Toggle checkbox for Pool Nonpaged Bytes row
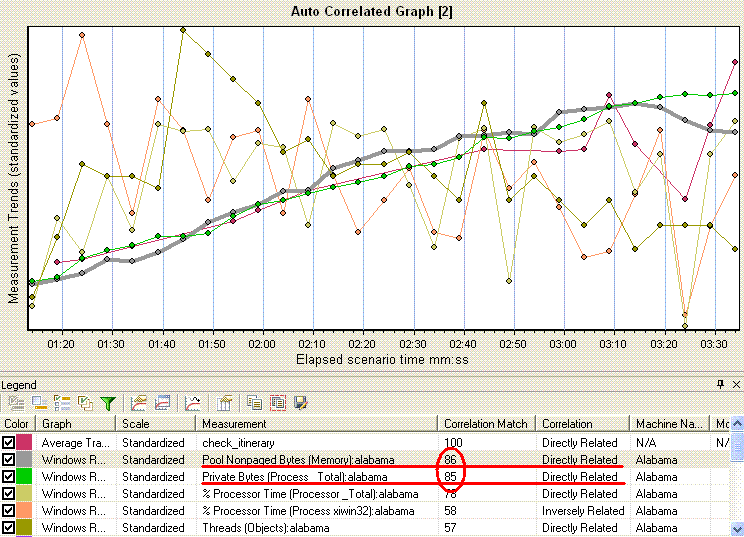The height and width of the screenshot is (537, 744). coord(9,459)
